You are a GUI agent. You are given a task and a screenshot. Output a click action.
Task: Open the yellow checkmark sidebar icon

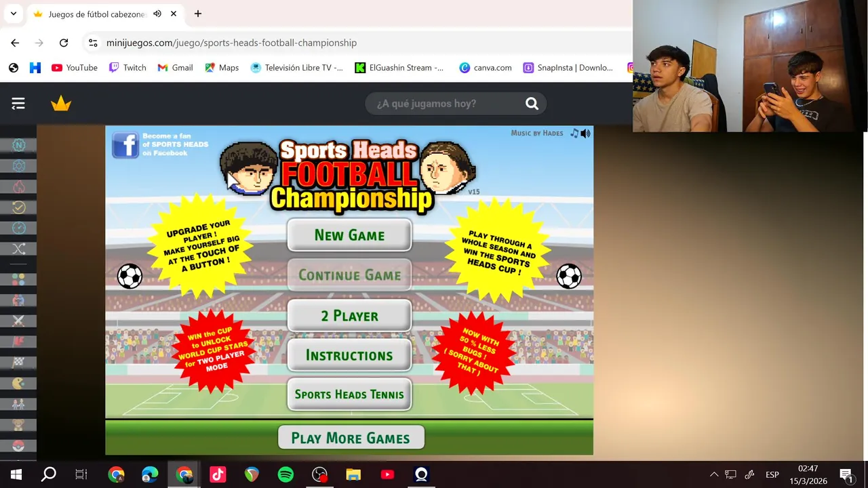click(18, 207)
